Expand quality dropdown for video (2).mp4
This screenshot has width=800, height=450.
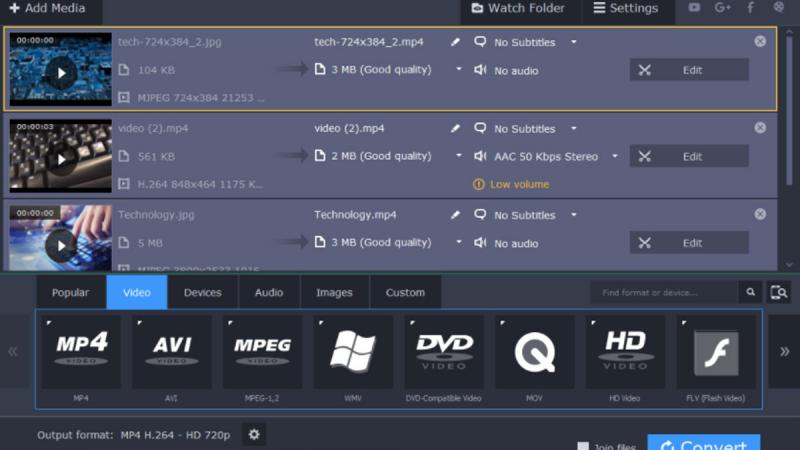pyautogui.click(x=459, y=156)
